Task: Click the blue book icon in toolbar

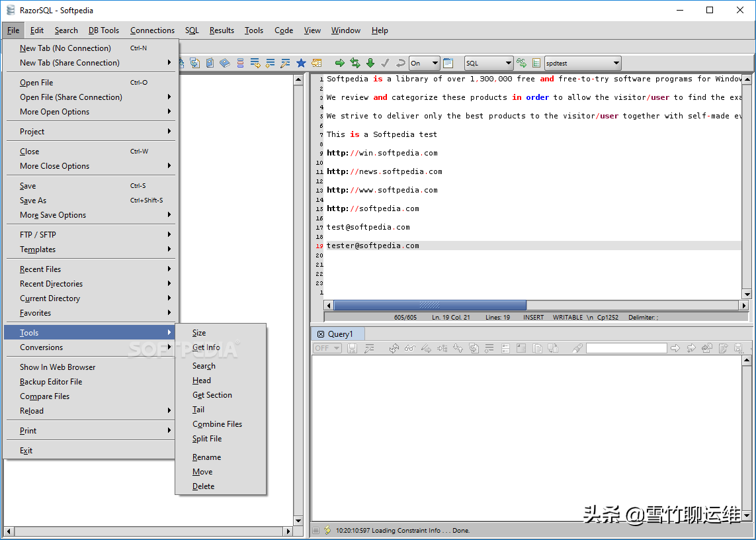Action: click(225, 63)
